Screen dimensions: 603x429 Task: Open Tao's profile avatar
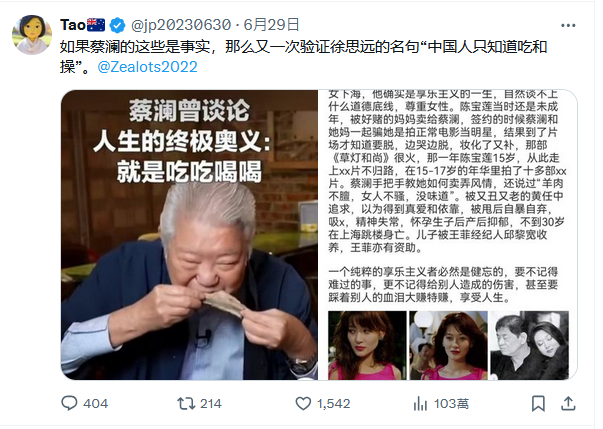click(32, 35)
